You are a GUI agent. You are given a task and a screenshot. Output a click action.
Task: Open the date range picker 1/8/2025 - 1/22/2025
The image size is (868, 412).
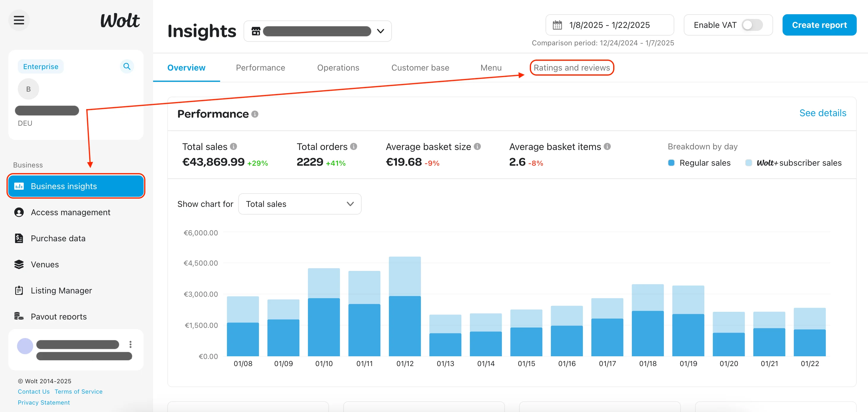610,25
